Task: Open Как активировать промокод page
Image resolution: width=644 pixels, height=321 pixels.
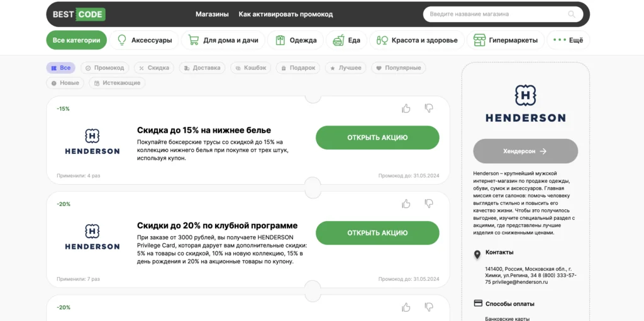Action: pyautogui.click(x=286, y=14)
